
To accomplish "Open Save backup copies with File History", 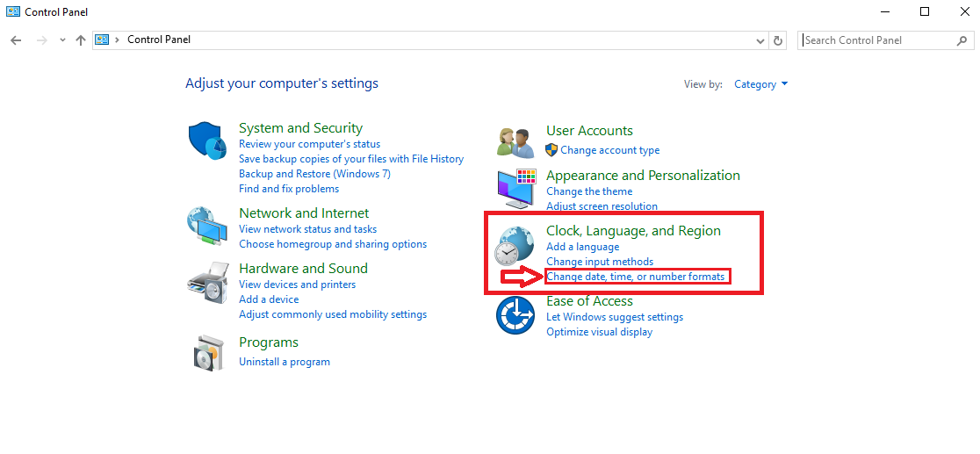I will [x=351, y=159].
